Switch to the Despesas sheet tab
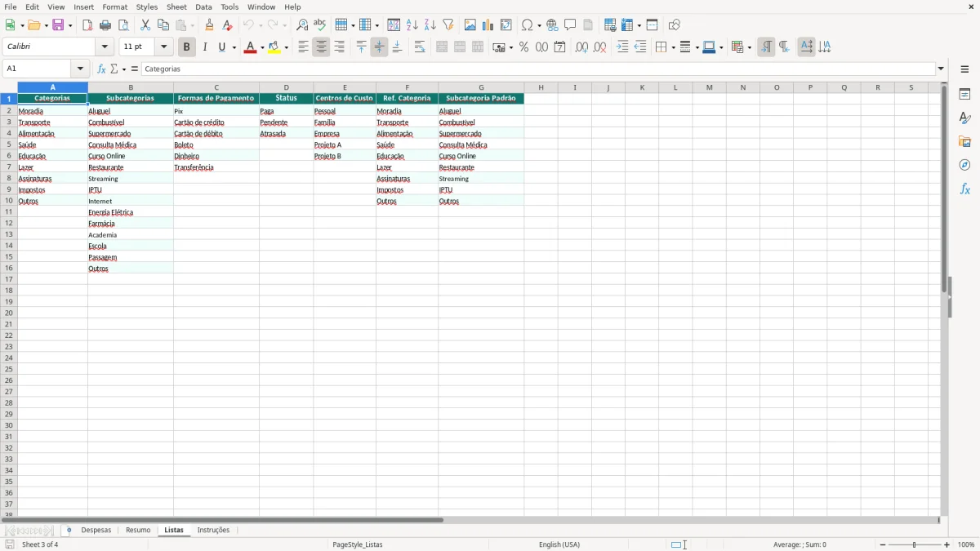Viewport: 980px width, 551px height. pyautogui.click(x=96, y=531)
